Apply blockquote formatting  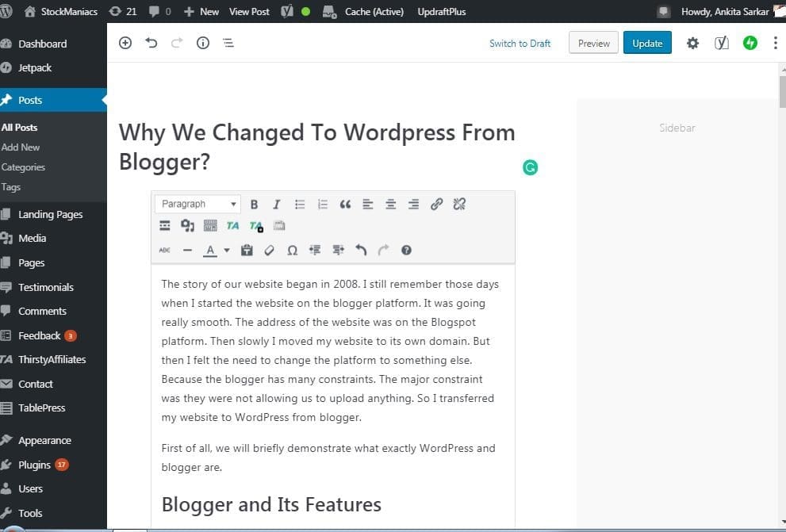tap(345, 205)
